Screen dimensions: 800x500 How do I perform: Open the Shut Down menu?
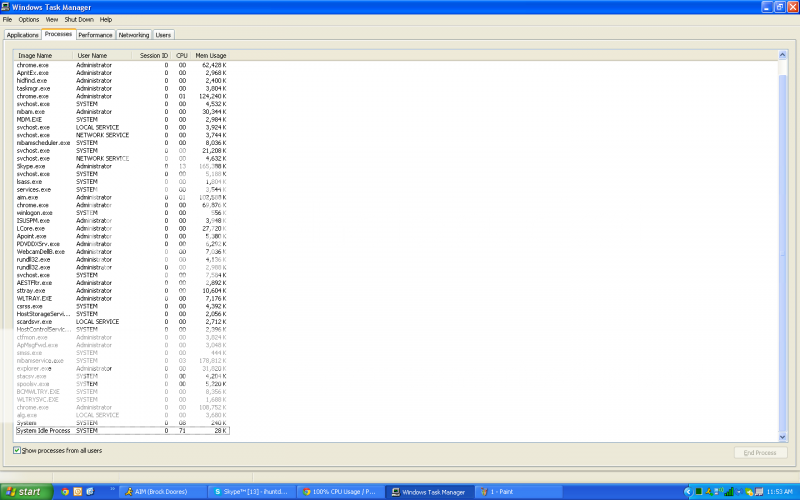(79, 19)
